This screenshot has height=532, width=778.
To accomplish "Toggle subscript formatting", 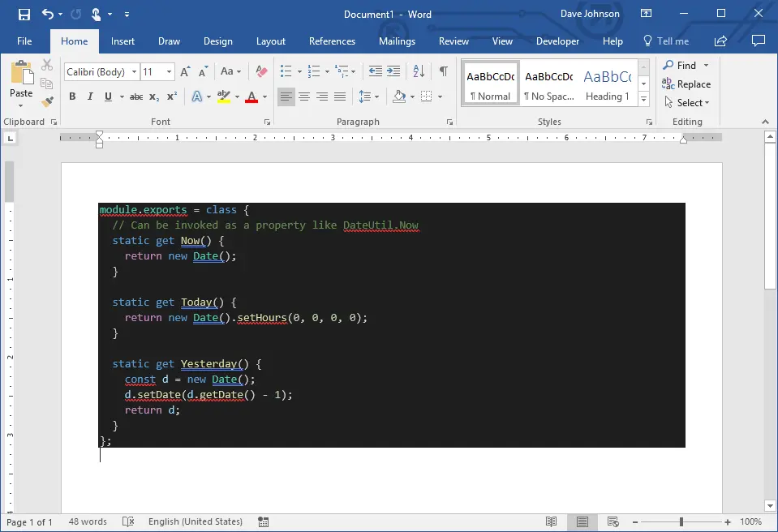I will [154, 97].
